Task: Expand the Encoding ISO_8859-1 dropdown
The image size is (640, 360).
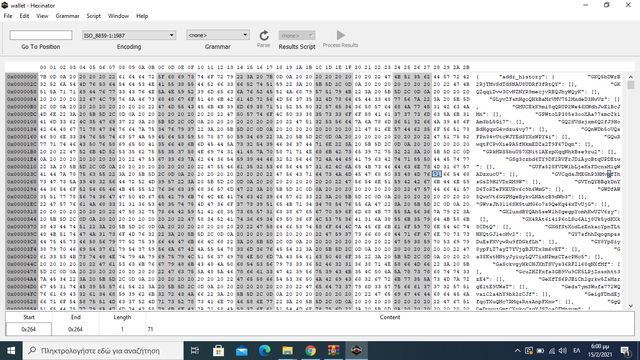Action: click(129, 35)
